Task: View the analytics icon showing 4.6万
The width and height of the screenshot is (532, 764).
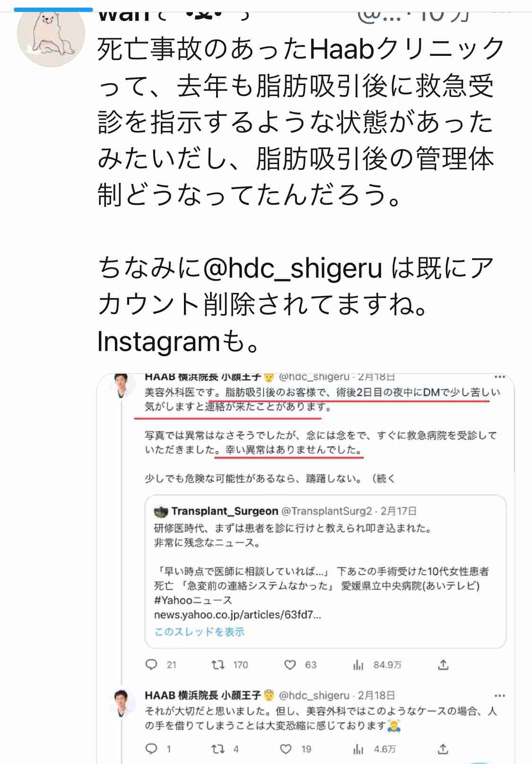Action: [x=358, y=749]
